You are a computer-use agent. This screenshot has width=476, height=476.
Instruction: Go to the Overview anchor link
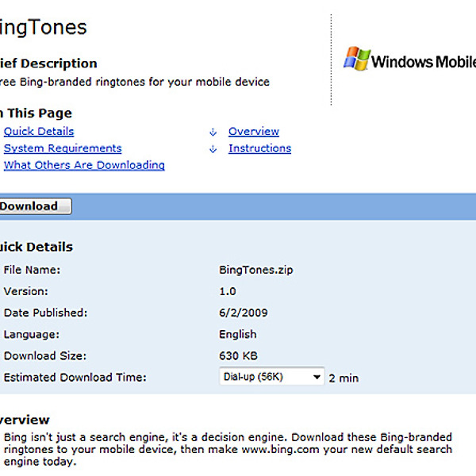click(x=254, y=132)
